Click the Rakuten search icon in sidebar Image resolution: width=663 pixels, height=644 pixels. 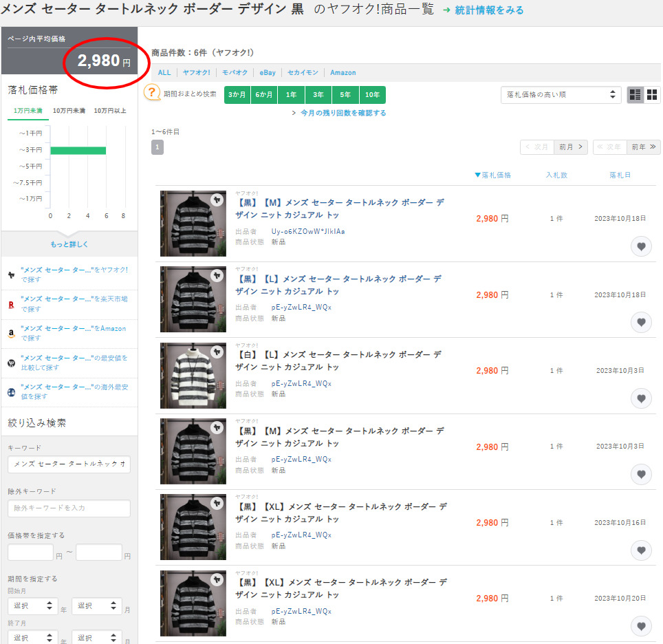(12, 303)
